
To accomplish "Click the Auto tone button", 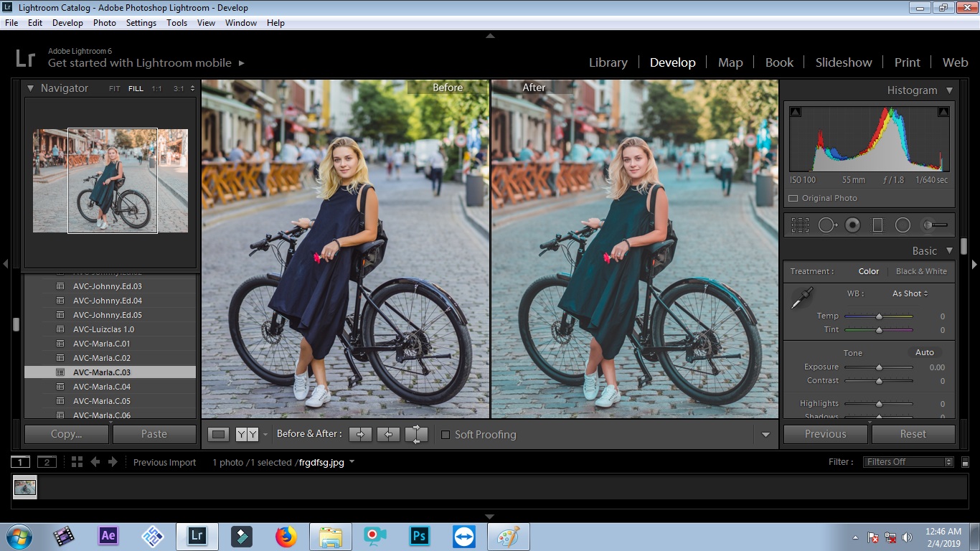I will 925,352.
